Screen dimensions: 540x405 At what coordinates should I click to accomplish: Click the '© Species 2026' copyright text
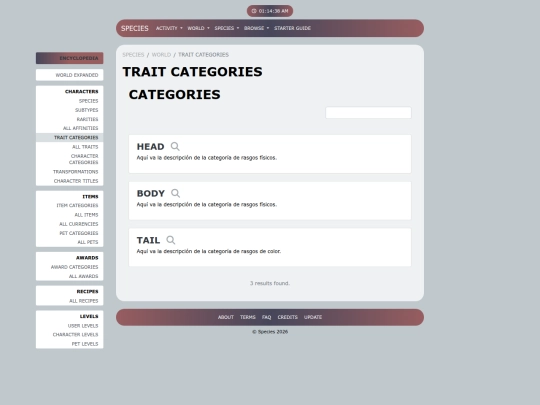click(270, 332)
